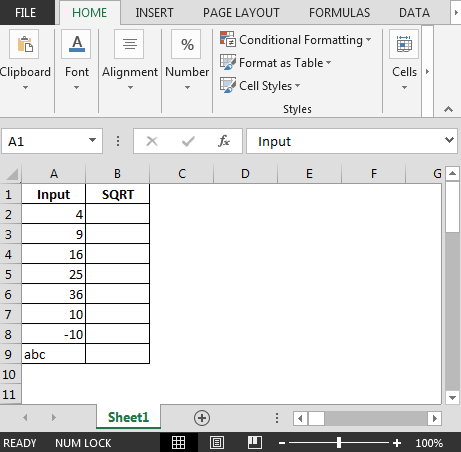Click the Insert Function fx icon
The image size is (461, 452).
[x=224, y=141]
